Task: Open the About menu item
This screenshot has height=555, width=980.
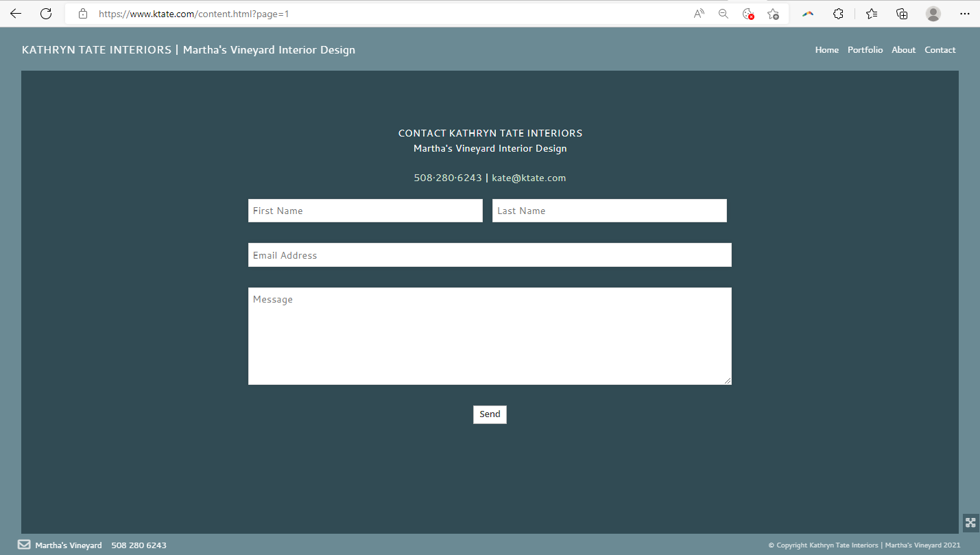Action: tap(903, 50)
